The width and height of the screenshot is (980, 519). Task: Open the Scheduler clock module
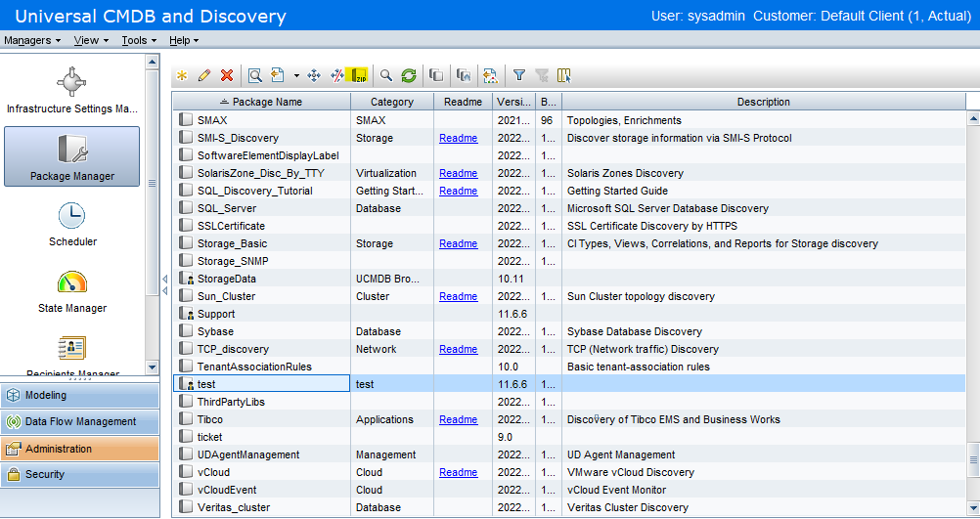[x=72, y=224]
